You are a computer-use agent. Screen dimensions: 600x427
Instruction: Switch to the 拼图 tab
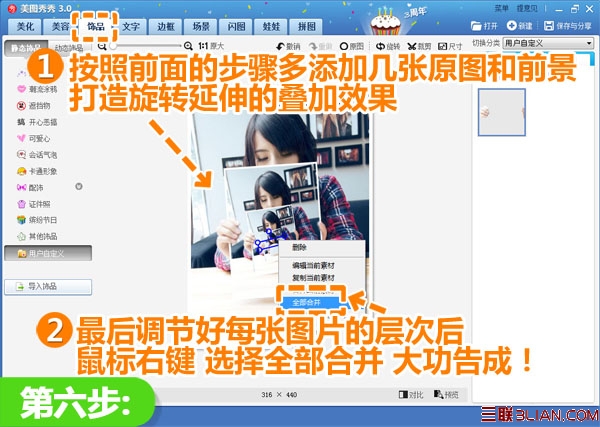pyautogui.click(x=307, y=26)
